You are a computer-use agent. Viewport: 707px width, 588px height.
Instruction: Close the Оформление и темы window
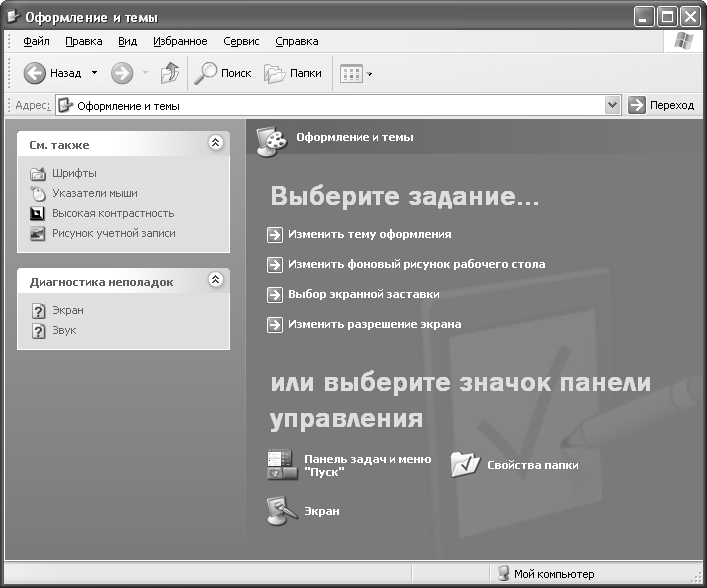690,17
